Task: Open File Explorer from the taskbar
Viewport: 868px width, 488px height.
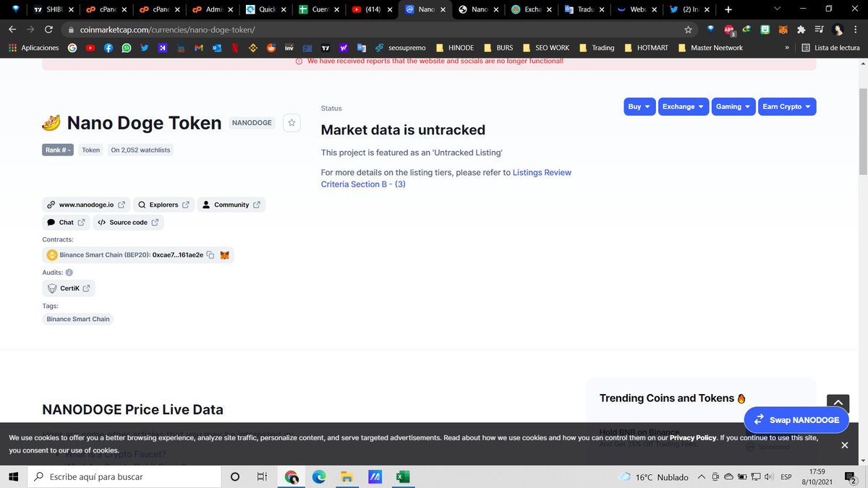Action: click(347, 477)
